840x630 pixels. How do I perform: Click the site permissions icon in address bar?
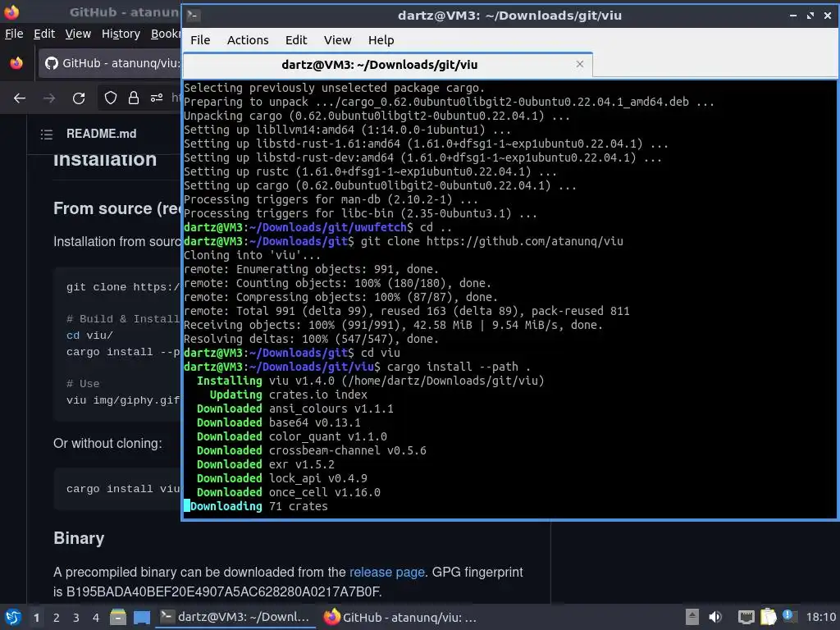(157, 98)
